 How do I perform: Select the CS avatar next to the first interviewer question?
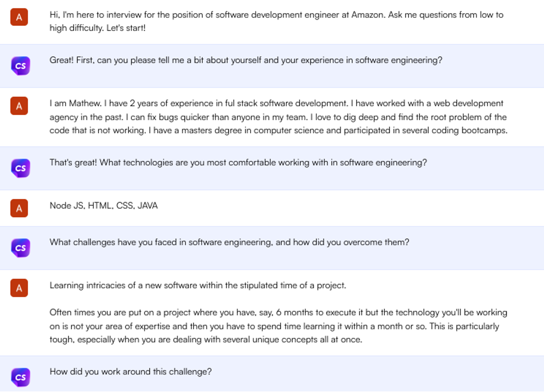pos(20,66)
